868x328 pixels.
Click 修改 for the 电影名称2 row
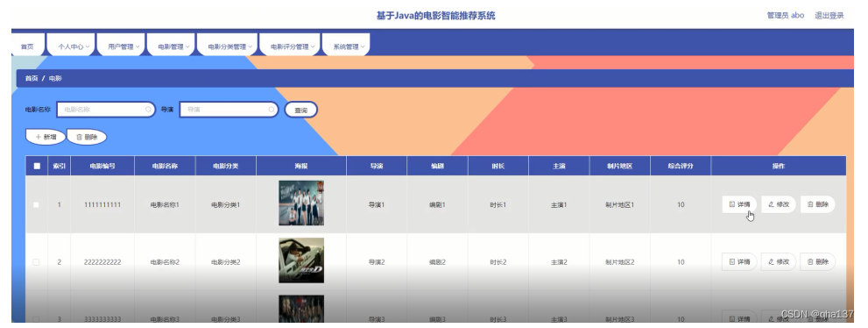(779, 262)
